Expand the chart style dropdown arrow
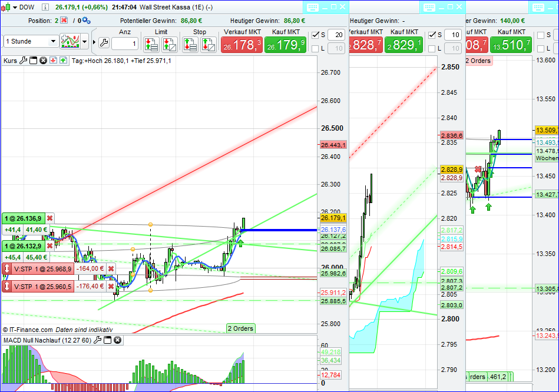The height and width of the screenshot is (392, 559). [84, 42]
